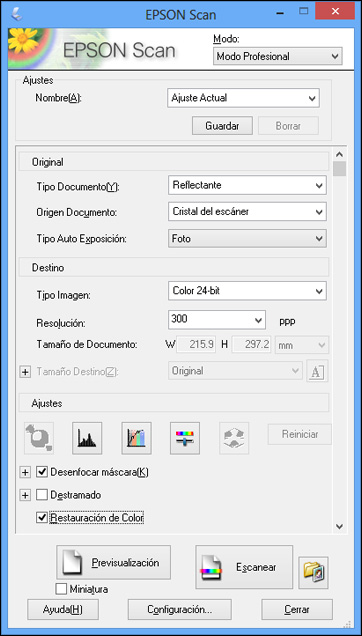Click the Previsualización button
The width and height of the screenshot is (362, 636).
113,563
